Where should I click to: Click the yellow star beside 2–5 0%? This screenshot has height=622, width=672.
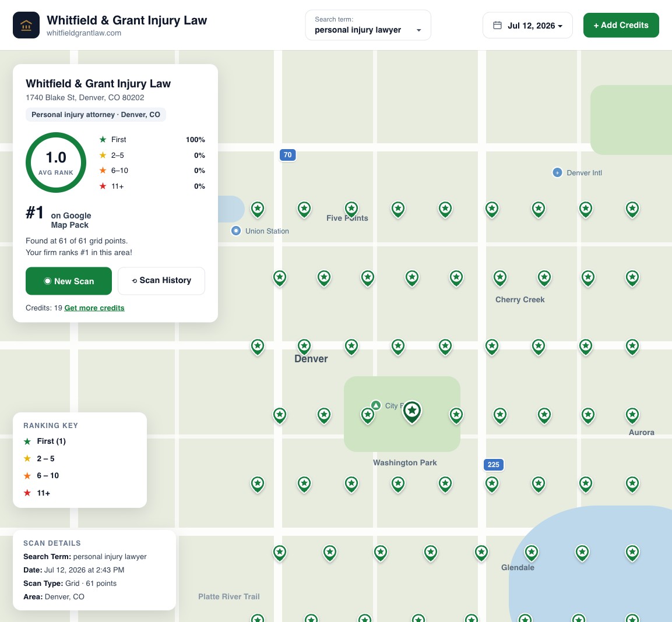point(103,155)
